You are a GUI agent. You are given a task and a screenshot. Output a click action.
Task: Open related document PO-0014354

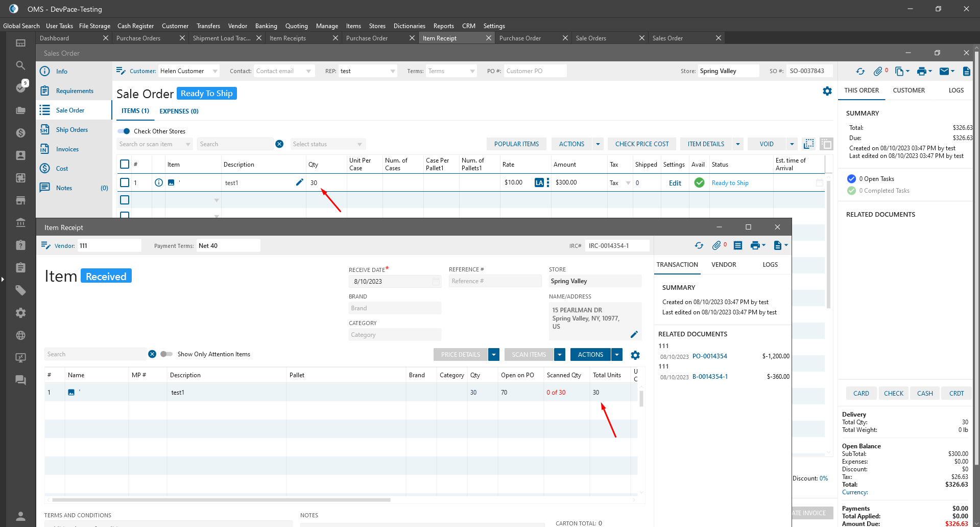point(709,356)
